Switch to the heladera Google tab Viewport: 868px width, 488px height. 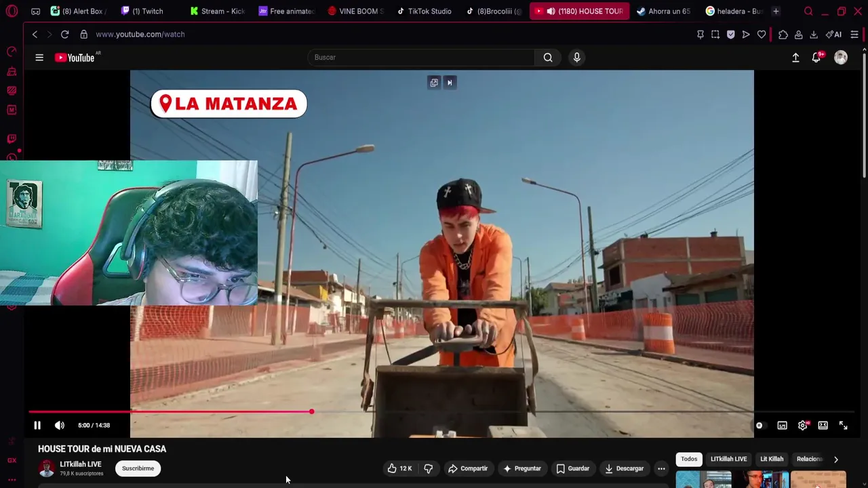click(x=734, y=12)
